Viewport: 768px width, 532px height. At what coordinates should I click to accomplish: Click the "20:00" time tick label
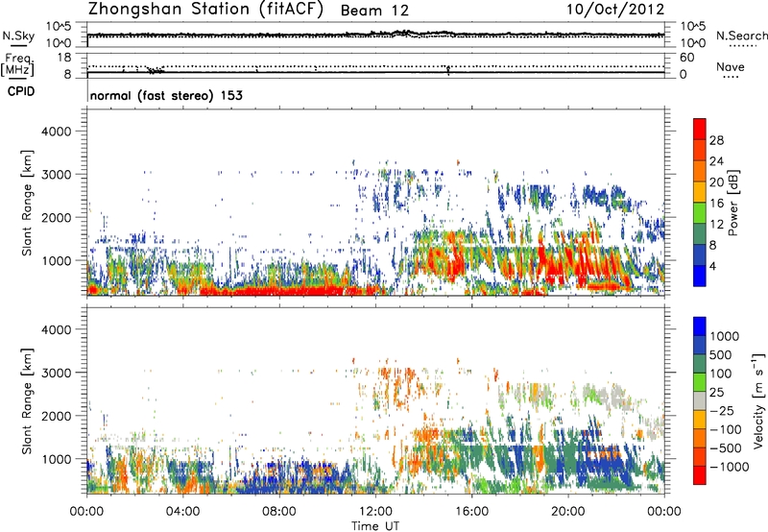click(x=568, y=512)
